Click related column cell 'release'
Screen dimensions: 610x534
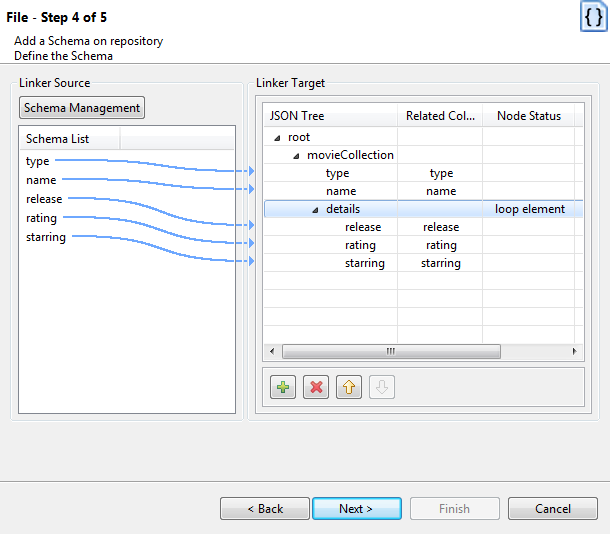[x=441, y=227]
